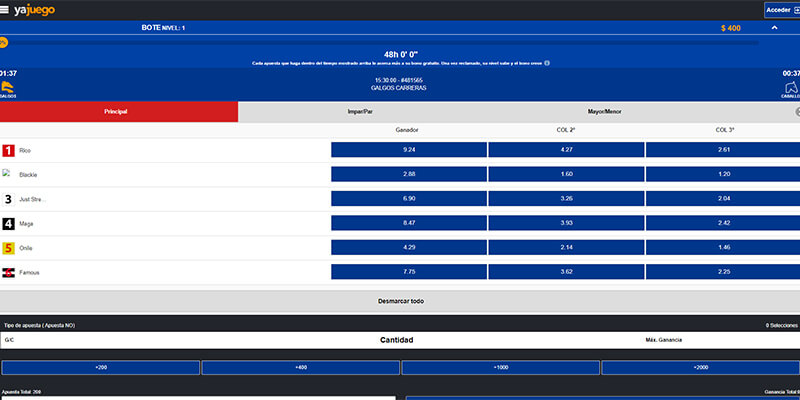This screenshot has height=400, width=800.
Task: Open the hamburger menu
Action: (x=4, y=10)
